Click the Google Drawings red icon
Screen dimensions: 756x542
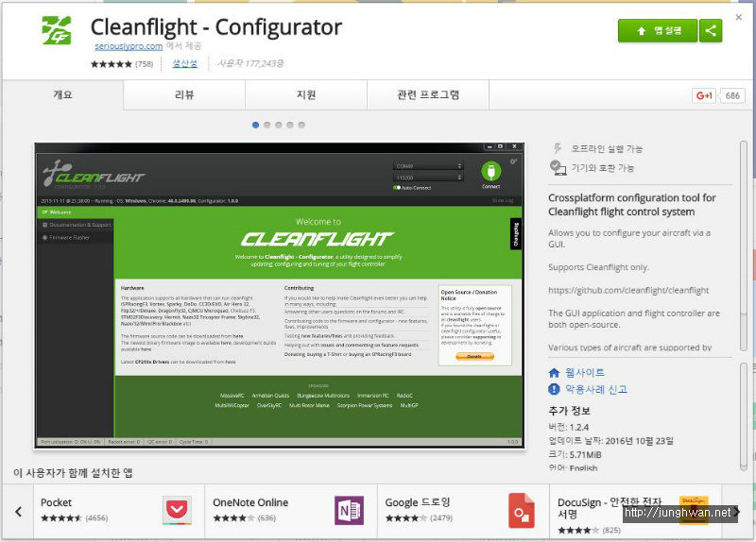(x=522, y=510)
